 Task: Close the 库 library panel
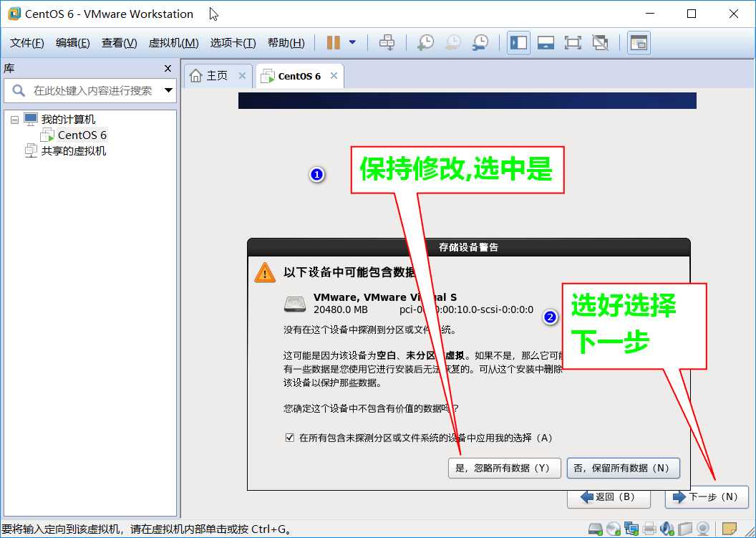(168, 69)
